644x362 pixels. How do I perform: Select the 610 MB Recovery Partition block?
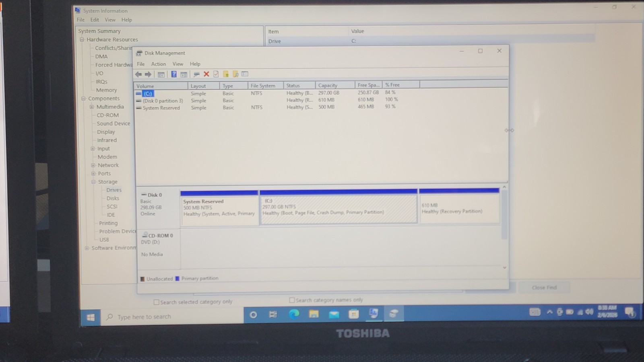click(459, 206)
